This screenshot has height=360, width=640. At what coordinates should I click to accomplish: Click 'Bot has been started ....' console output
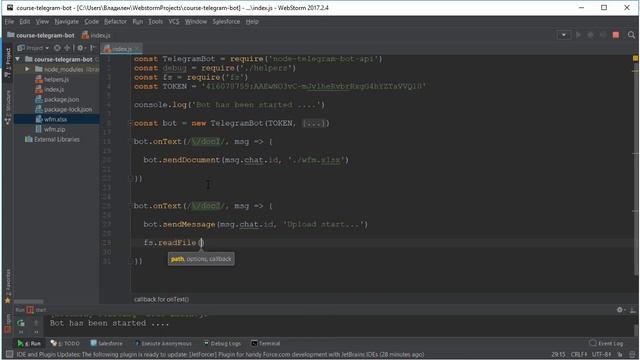[109, 323]
